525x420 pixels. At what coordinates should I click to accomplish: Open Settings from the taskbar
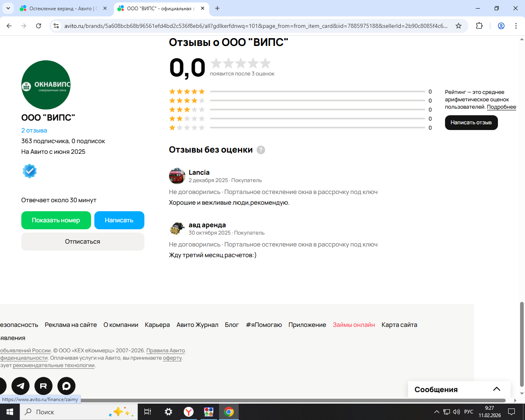[x=169, y=412]
